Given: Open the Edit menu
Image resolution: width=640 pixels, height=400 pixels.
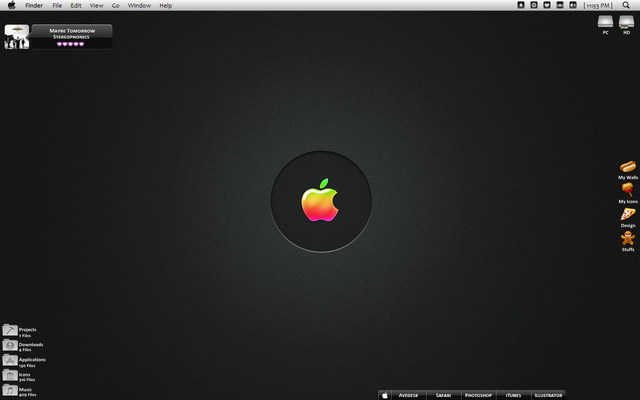Looking at the screenshot, I should [76, 5].
